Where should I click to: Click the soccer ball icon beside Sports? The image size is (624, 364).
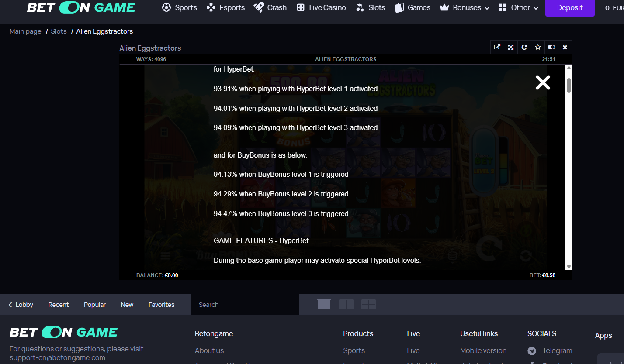click(x=166, y=7)
